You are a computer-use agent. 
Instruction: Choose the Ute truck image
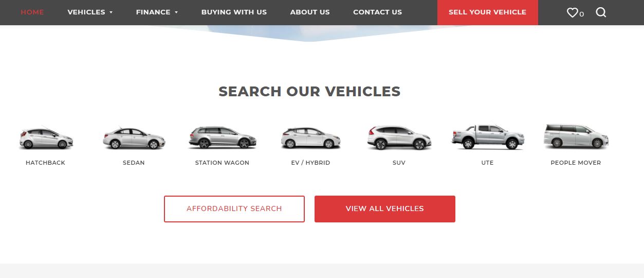pyautogui.click(x=488, y=137)
